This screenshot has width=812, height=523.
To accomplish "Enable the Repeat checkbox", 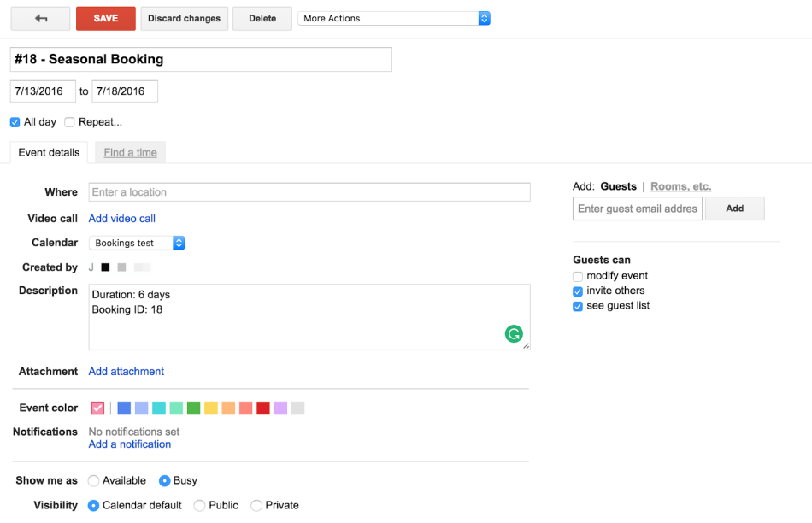I will [70, 122].
